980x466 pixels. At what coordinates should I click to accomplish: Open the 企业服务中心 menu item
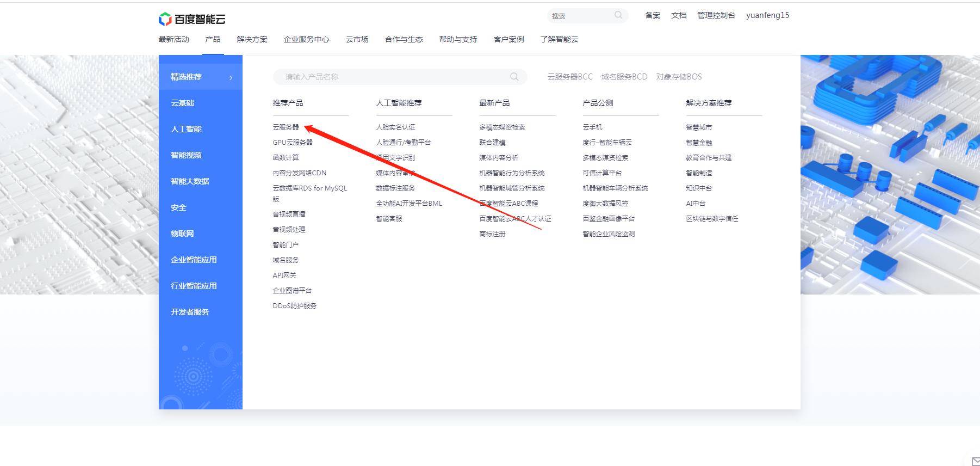(x=306, y=39)
